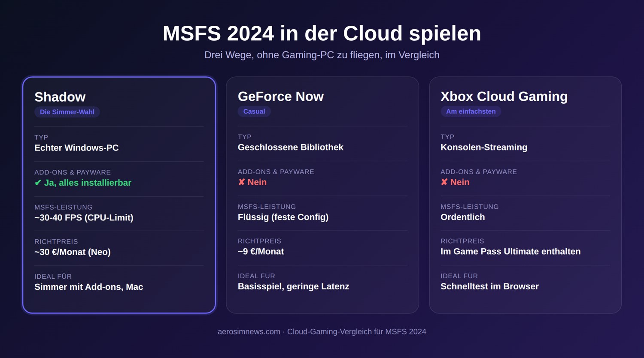Click "Geschlossene Bibliothek" value
This screenshot has width=644, height=358.
tap(291, 147)
